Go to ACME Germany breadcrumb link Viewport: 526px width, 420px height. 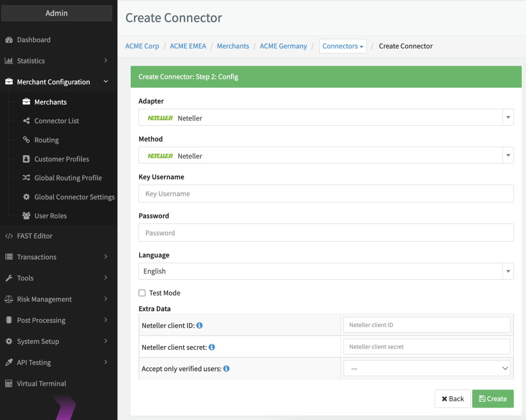coord(283,46)
